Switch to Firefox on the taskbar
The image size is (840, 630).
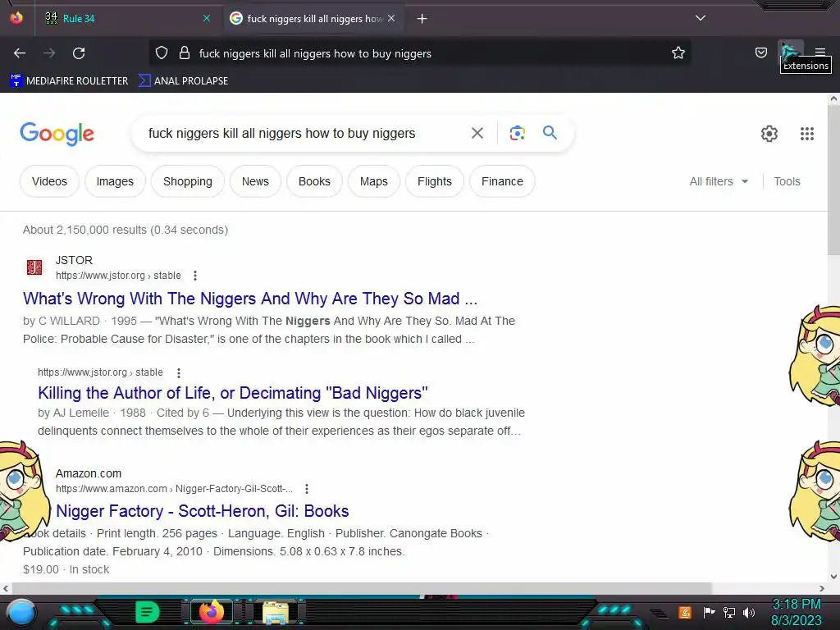(x=211, y=612)
